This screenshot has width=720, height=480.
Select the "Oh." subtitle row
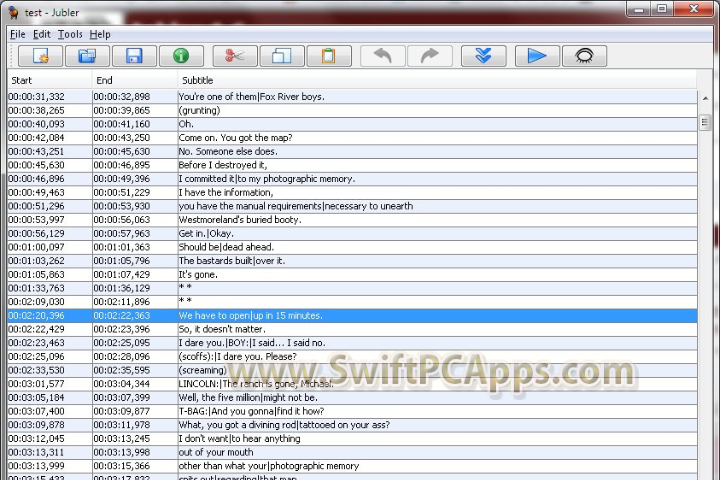coord(352,124)
